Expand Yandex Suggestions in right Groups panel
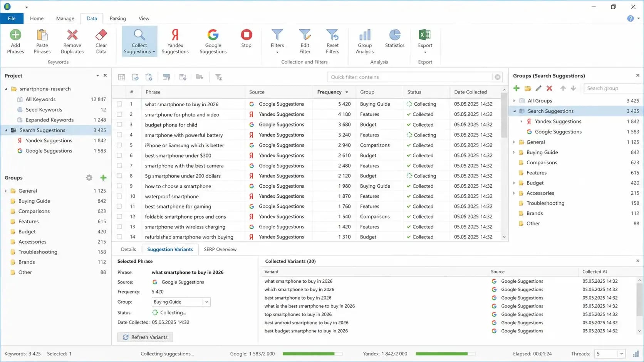Screen dimensions: 644x362 tap(522, 122)
